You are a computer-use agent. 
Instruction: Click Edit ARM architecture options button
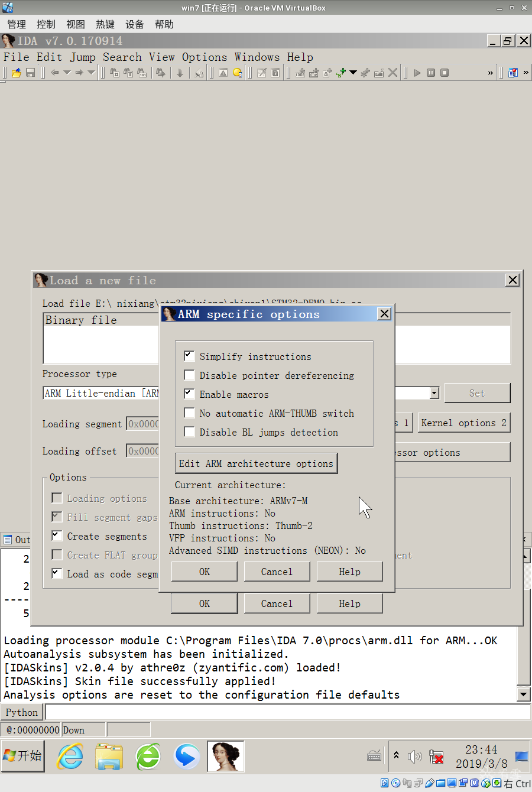(x=257, y=463)
